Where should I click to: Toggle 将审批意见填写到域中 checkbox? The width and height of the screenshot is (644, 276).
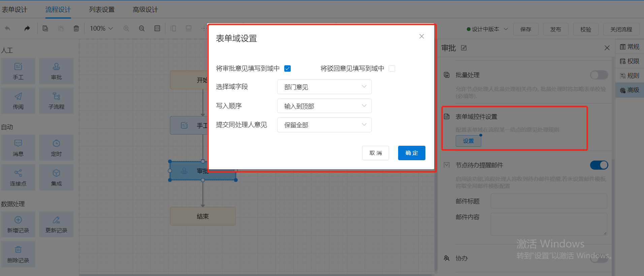[x=287, y=69]
